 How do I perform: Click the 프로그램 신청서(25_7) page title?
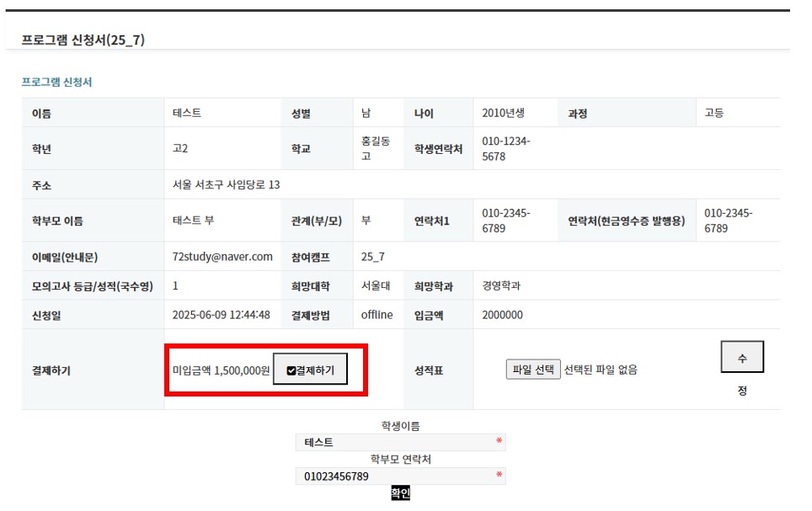click(83, 40)
